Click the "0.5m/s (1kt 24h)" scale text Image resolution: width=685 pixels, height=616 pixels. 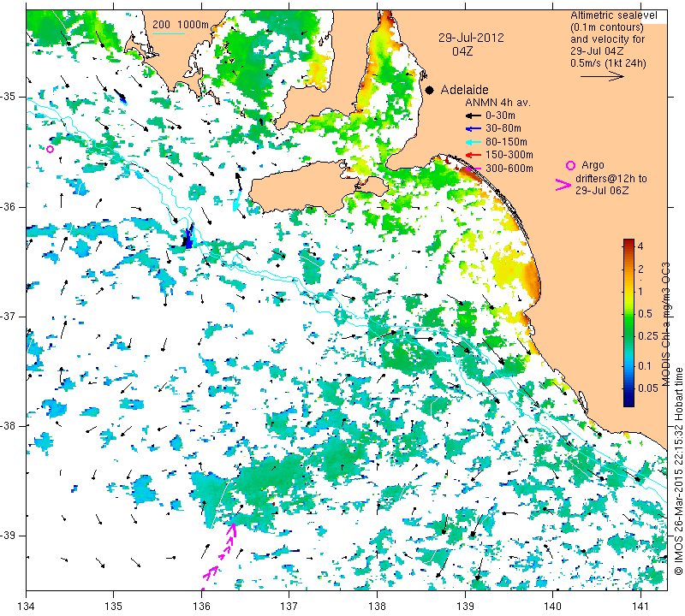point(608,63)
